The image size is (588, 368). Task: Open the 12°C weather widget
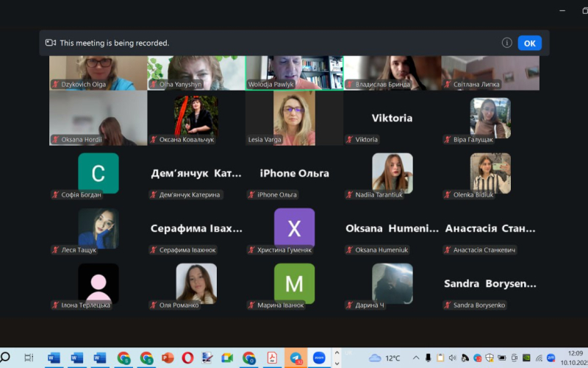(x=384, y=358)
